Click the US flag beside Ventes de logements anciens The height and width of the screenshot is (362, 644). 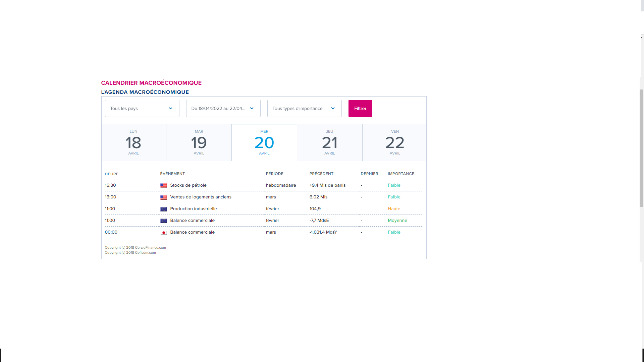click(x=163, y=197)
